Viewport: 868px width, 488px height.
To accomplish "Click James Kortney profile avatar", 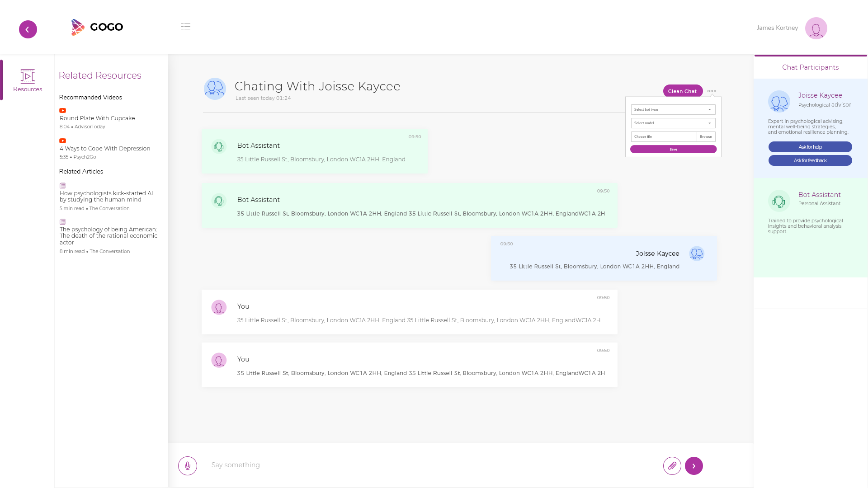I will pos(816,28).
